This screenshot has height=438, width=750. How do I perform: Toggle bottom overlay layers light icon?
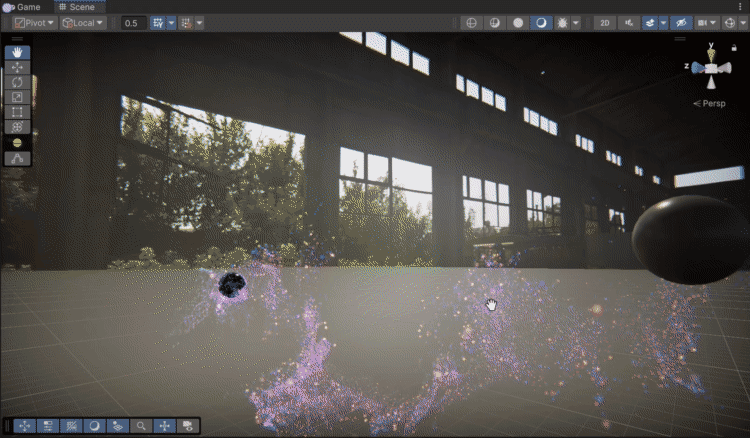[118, 426]
